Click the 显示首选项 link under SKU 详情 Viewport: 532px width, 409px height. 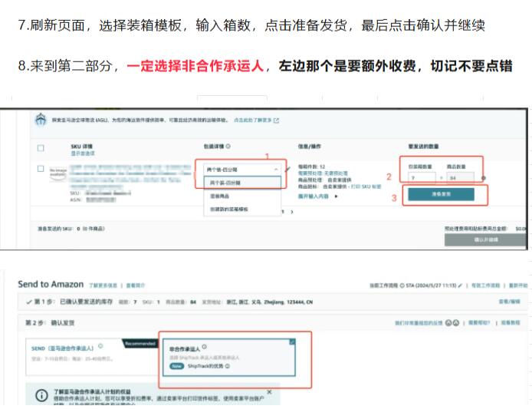point(83,153)
